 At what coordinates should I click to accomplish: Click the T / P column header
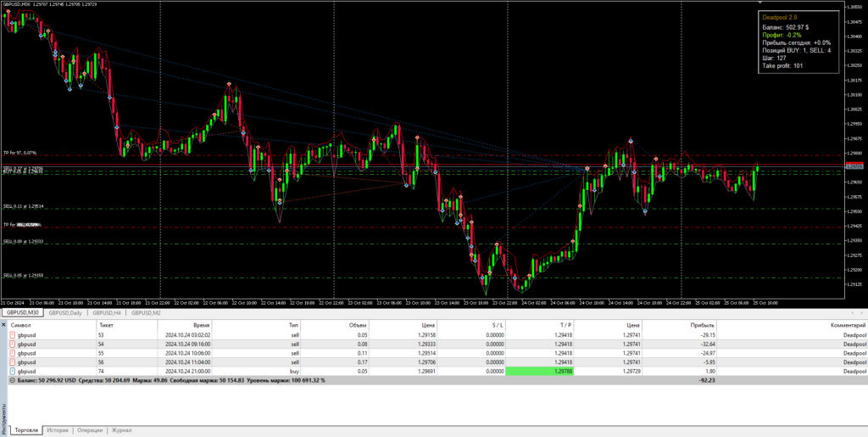[x=564, y=326]
